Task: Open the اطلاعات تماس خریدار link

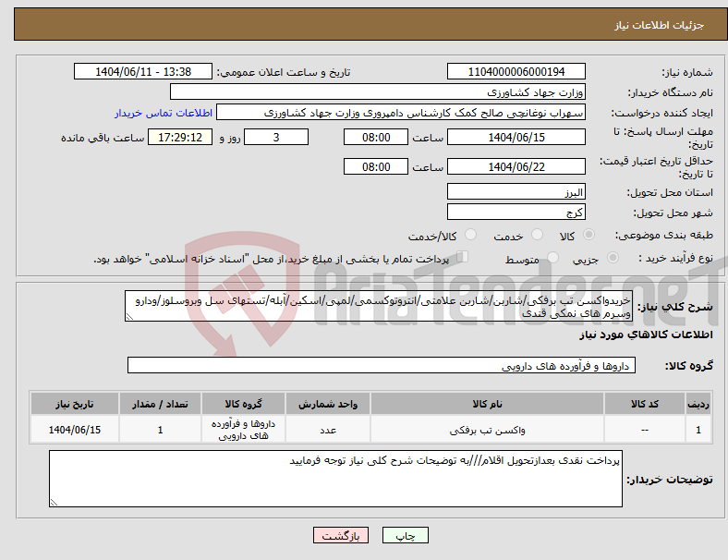Action: 164,113
